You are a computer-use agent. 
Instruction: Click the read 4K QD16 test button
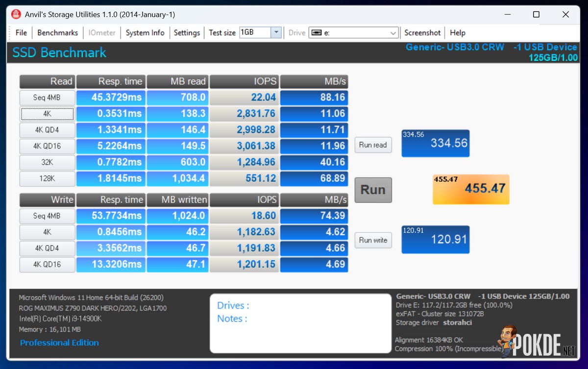coord(47,146)
